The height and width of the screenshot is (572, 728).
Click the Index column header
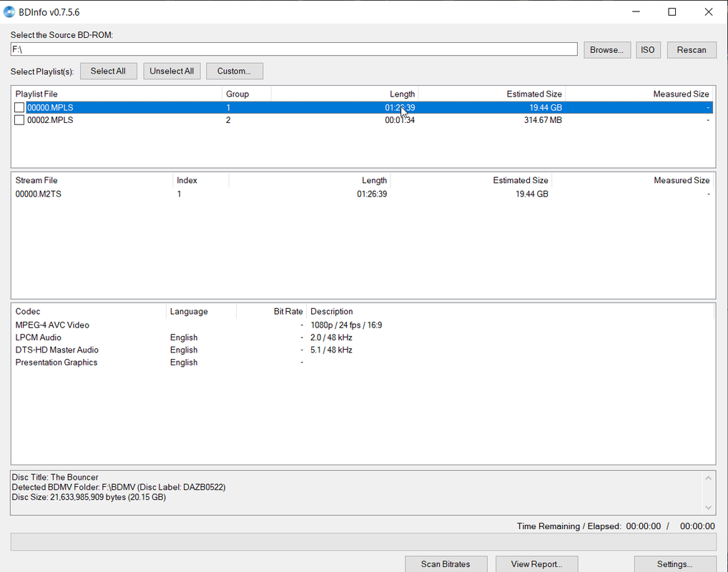point(200,180)
